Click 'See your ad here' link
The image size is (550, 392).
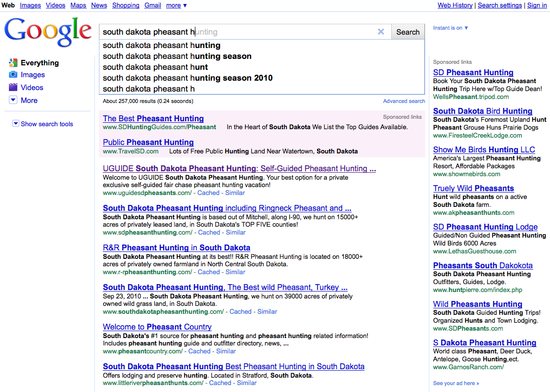(456, 383)
